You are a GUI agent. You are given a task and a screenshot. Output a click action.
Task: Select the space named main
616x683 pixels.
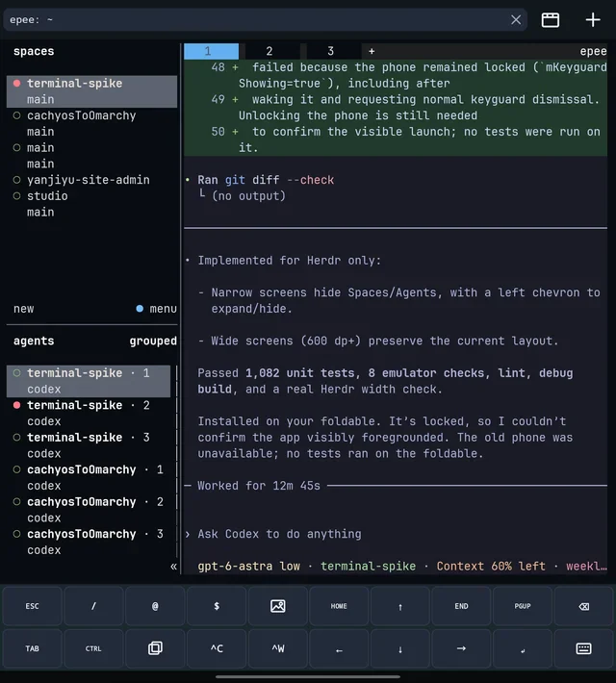tap(91, 156)
